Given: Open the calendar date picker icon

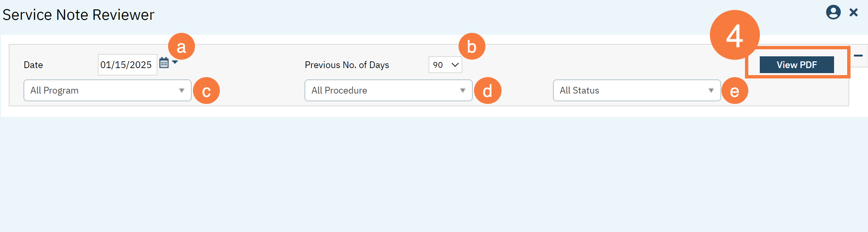Looking at the screenshot, I should (x=164, y=63).
